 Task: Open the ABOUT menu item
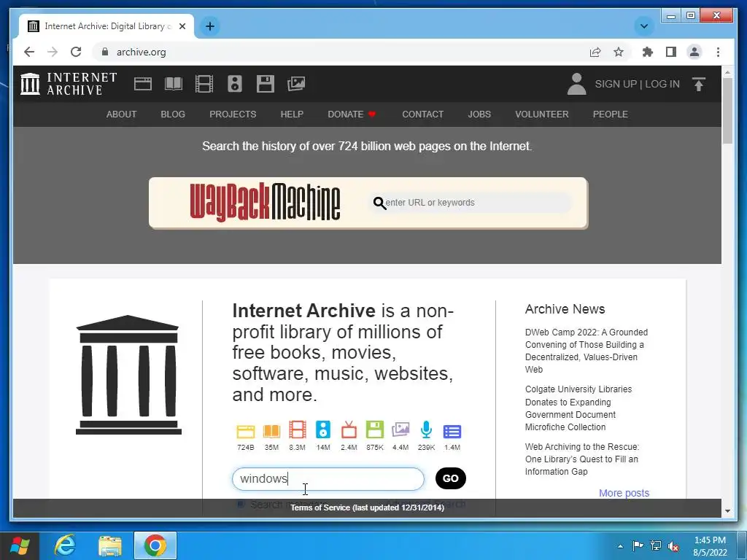[122, 114]
